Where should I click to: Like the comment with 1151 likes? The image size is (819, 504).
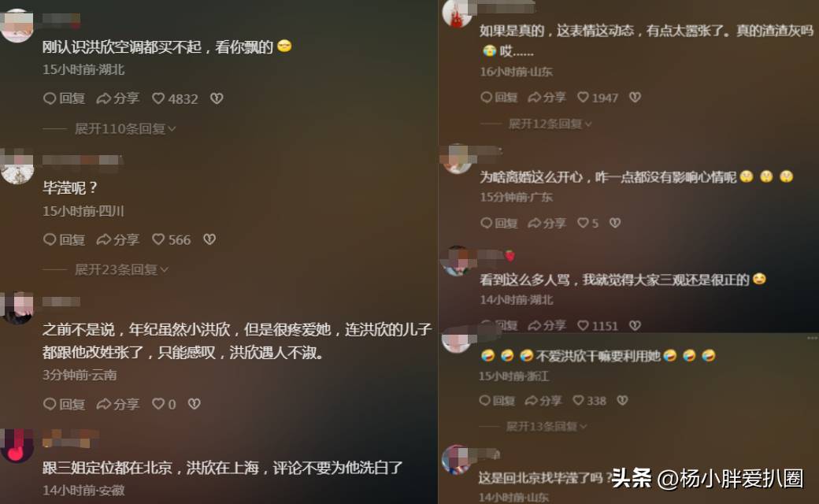pos(598,326)
